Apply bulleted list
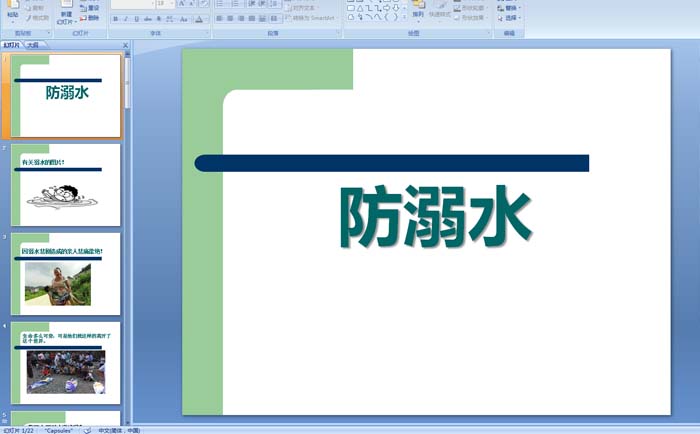The height and width of the screenshot is (434, 700). point(221,4)
